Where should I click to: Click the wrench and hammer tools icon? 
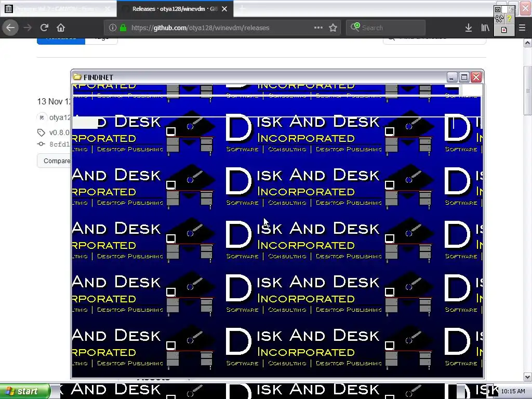498,19
